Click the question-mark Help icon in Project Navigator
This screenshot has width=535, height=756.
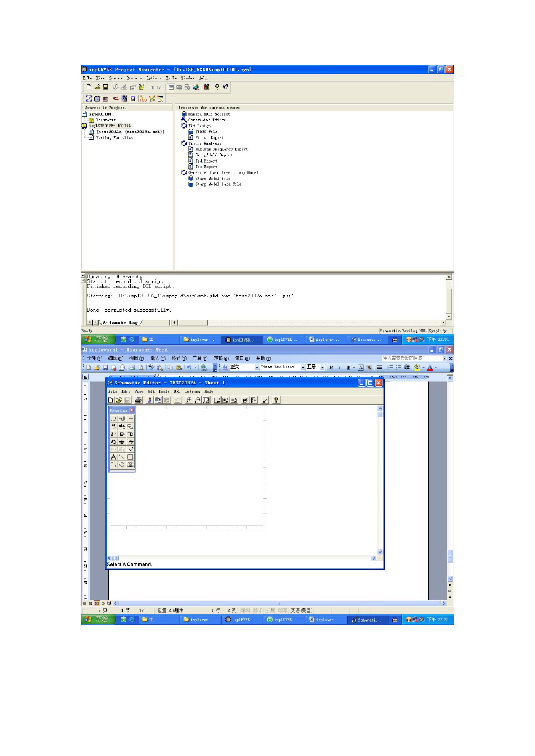click(x=217, y=87)
